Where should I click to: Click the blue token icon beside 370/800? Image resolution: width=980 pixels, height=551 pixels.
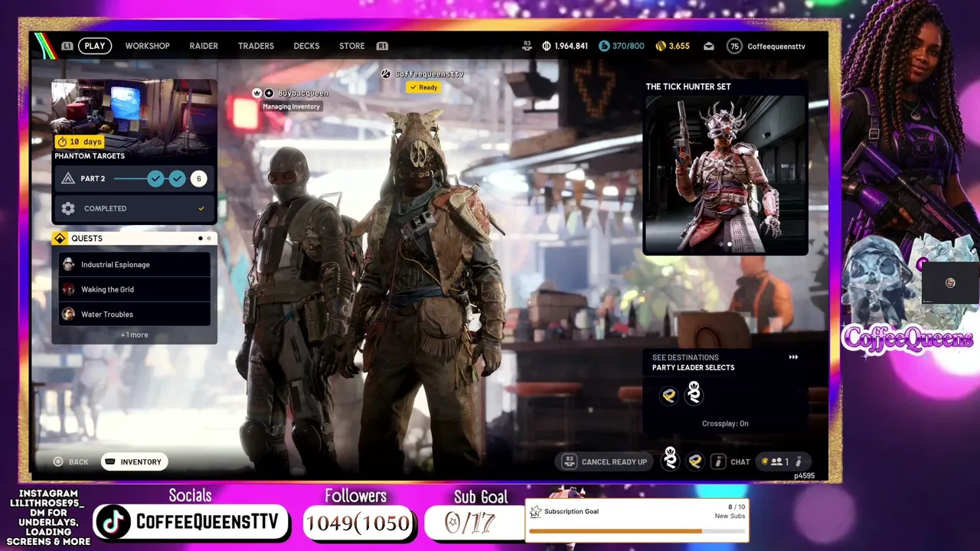604,46
